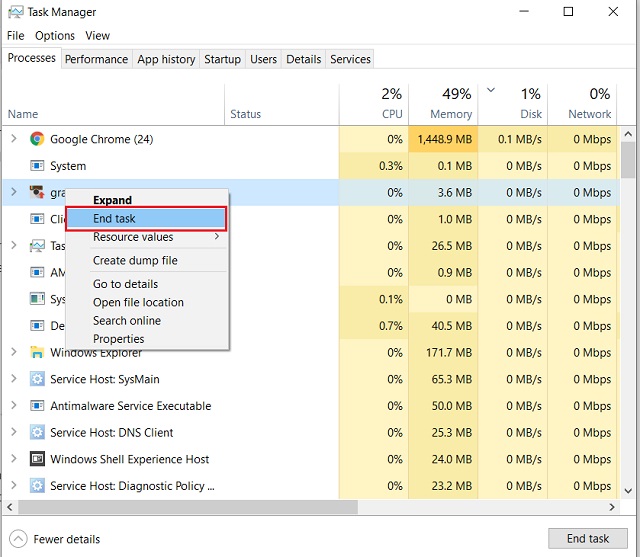Viewport: 640px width, 557px height.
Task: Click the System process icon
Action: [x=37, y=166]
